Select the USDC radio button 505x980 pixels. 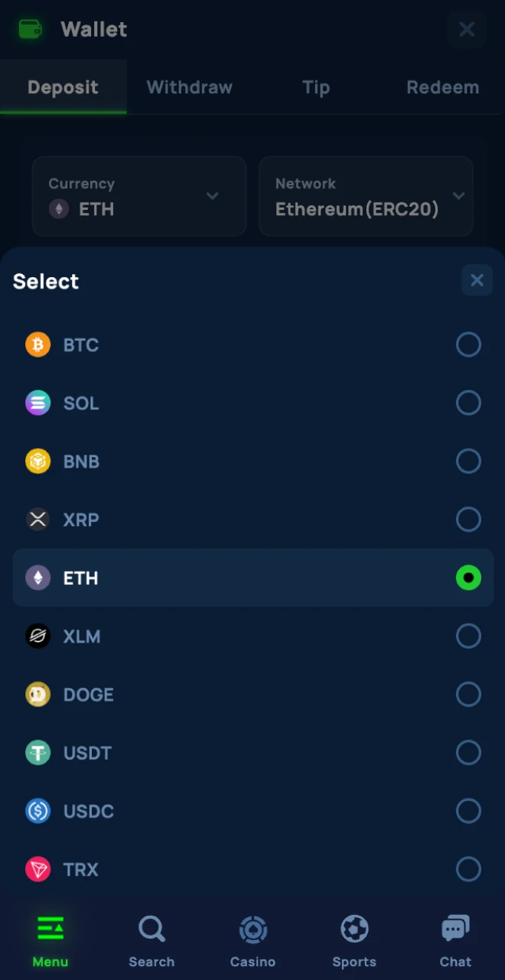[x=468, y=811]
